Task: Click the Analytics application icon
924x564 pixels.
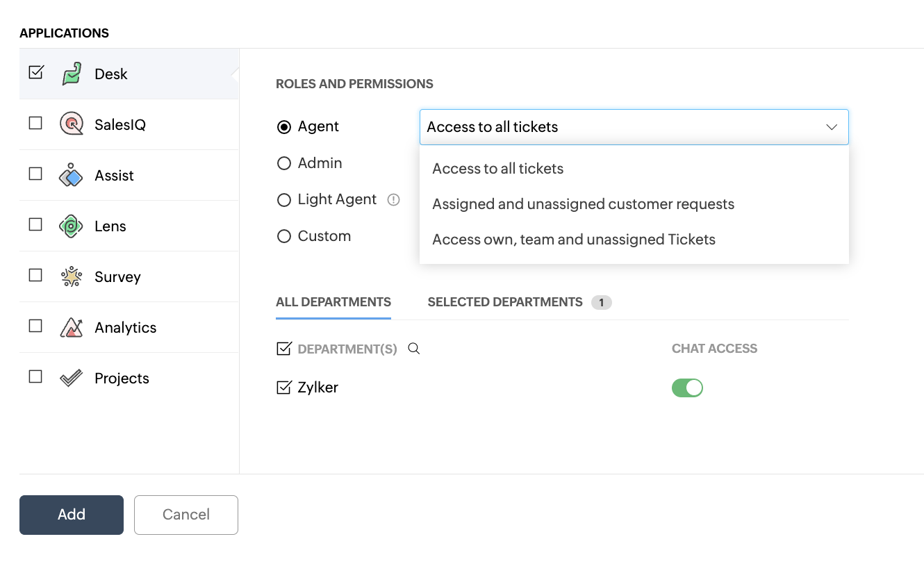Action: click(x=72, y=327)
